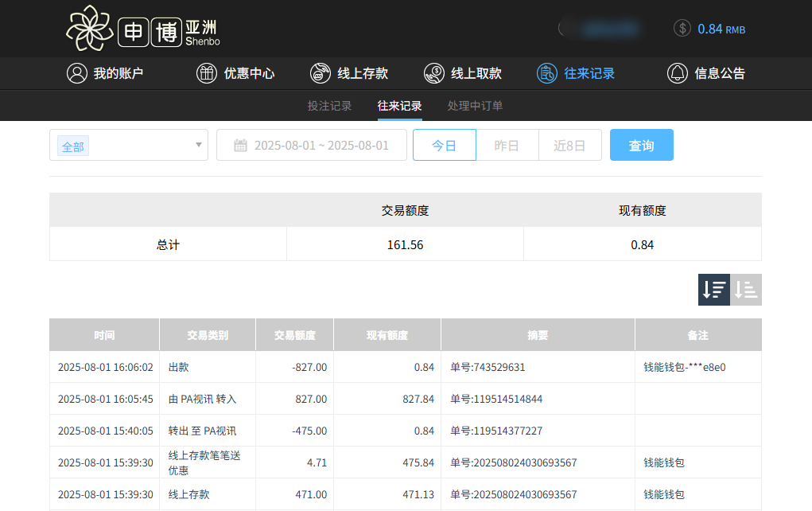Open the 优惠中心 gift icon
The image size is (812, 511).
[206, 73]
